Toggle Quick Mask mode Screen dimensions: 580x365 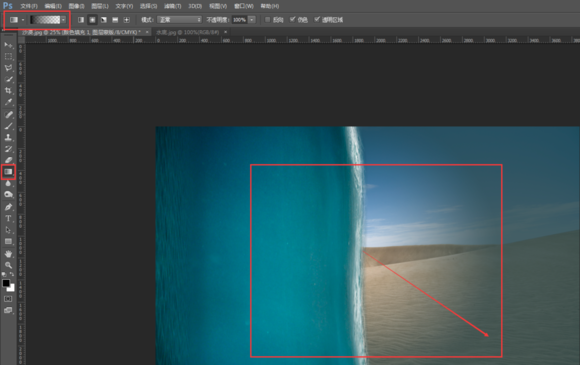coord(8,299)
